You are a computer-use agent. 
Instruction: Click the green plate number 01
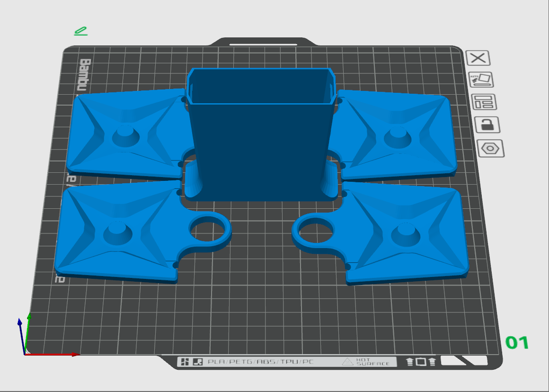tap(517, 343)
